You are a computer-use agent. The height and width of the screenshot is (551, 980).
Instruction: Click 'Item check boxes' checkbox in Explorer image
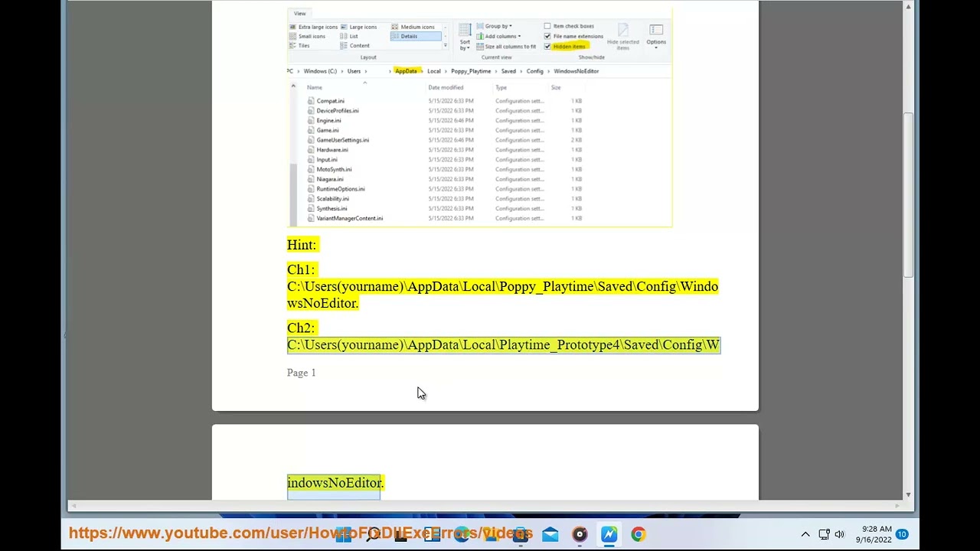[x=547, y=26]
